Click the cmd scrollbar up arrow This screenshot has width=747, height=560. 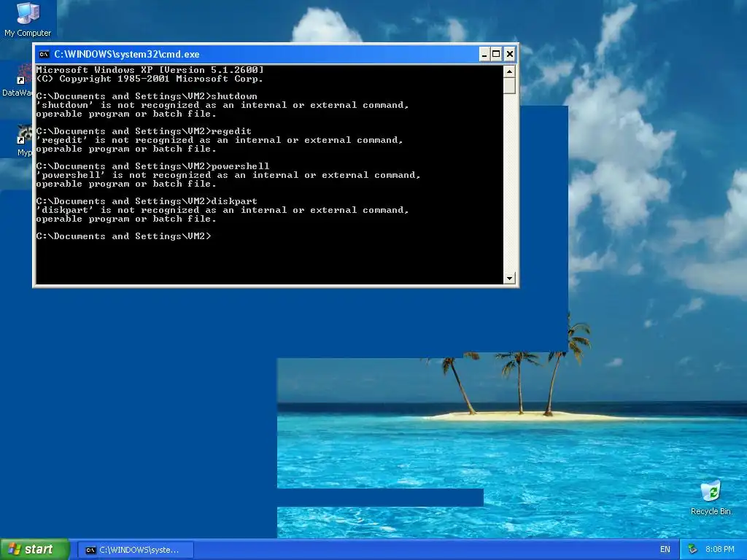509,72
